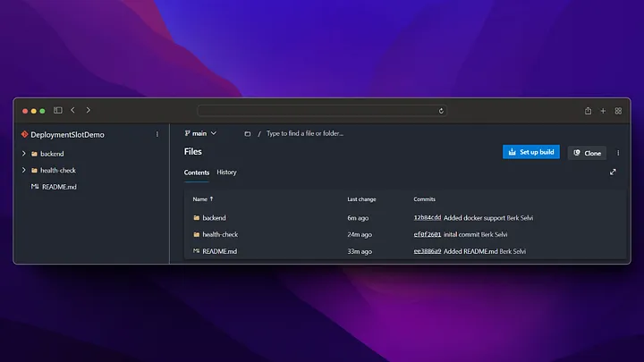The height and width of the screenshot is (362, 644).
Task: Click the backend folder icon in file list
Action: point(196,217)
